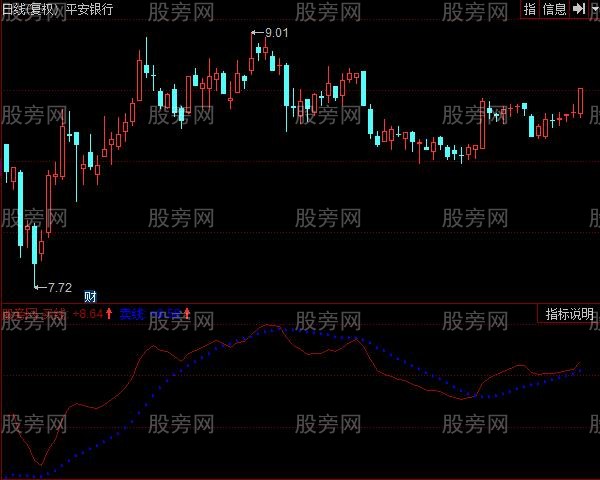The height and width of the screenshot is (480, 600).
Task: Click the red indicator line's lowest point at left
Action: coord(38,465)
